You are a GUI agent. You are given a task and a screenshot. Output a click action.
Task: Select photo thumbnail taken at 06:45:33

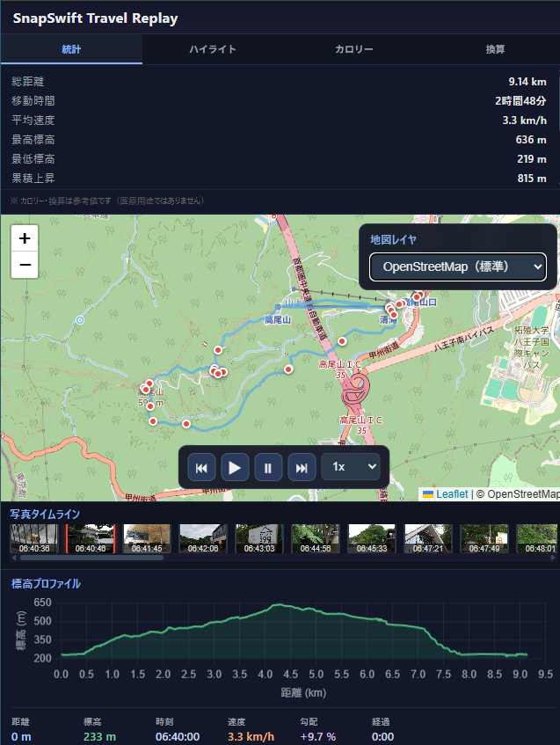click(x=372, y=539)
